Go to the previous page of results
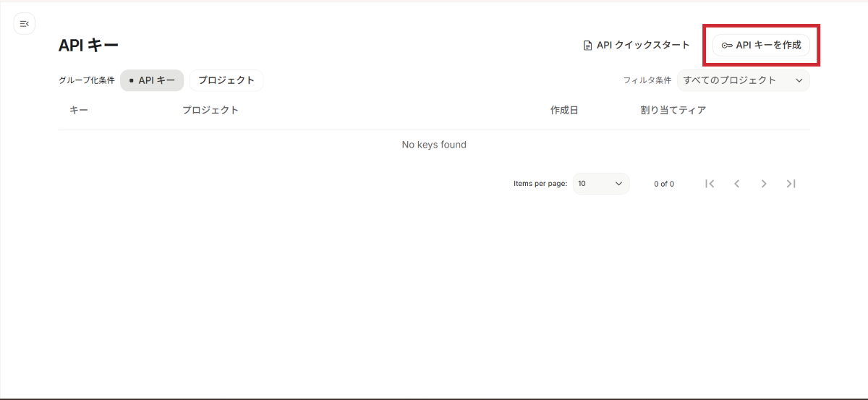Screen dimensions: 868x400 point(736,184)
